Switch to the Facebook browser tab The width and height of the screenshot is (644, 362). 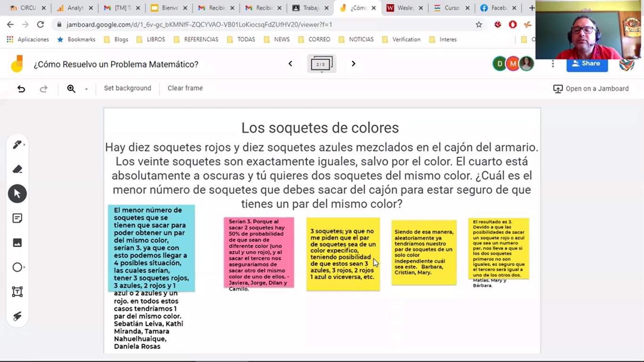(497, 8)
